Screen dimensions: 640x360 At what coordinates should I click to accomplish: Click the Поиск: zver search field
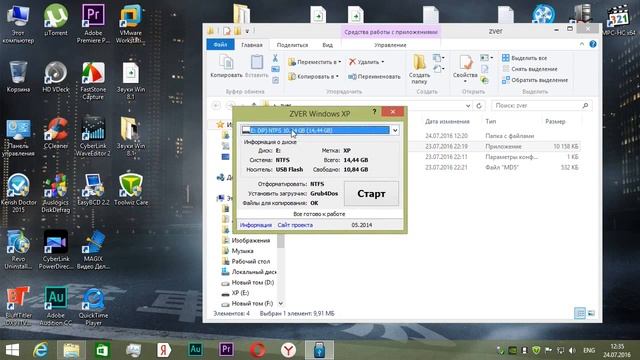point(541,106)
